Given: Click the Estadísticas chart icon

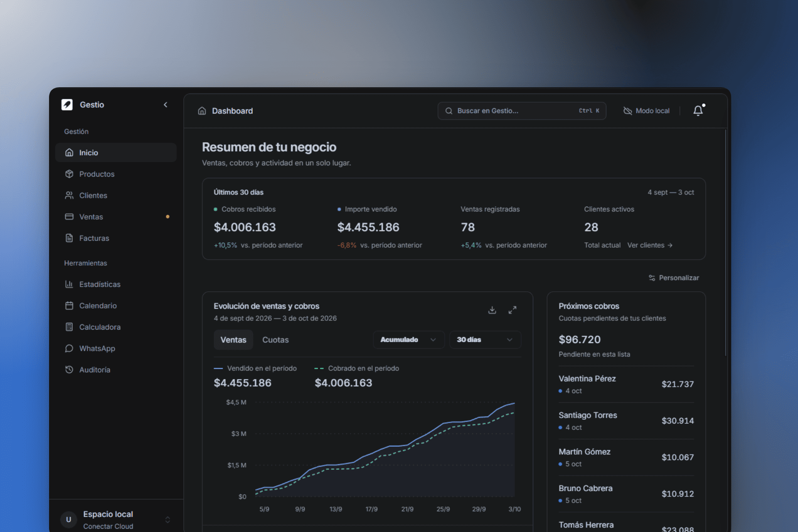Looking at the screenshot, I should (x=69, y=284).
